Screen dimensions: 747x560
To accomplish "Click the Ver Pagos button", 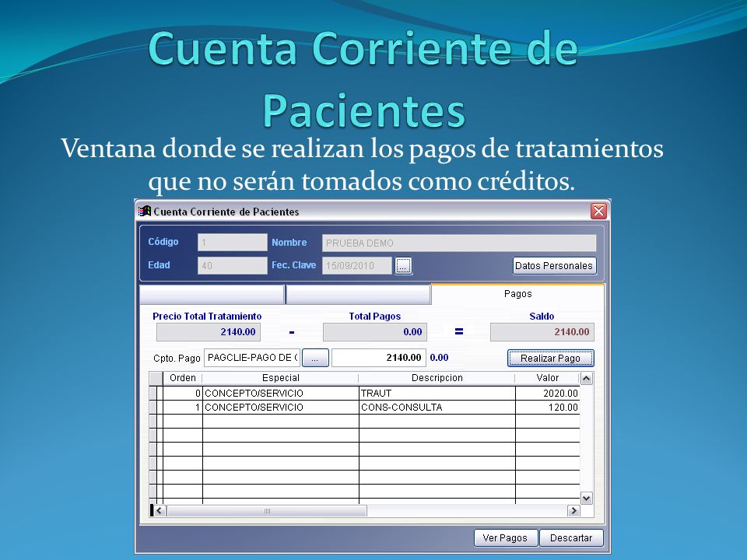I will click(x=505, y=537).
